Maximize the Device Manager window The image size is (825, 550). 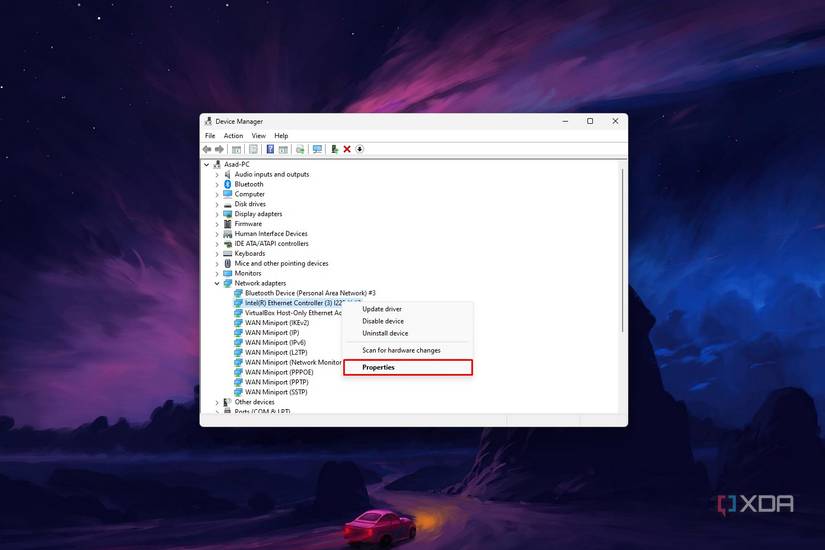[590, 121]
